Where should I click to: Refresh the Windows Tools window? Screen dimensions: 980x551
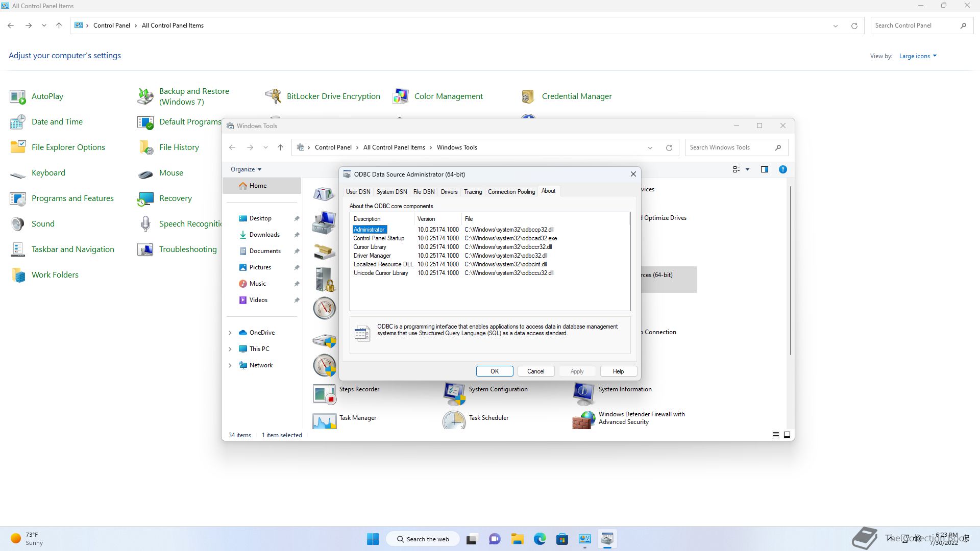pos(669,147)
